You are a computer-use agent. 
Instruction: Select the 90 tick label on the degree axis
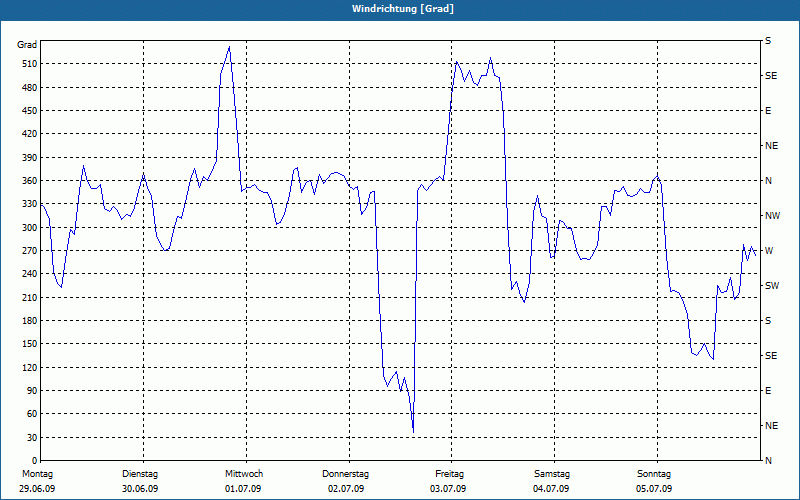[31, 391]
